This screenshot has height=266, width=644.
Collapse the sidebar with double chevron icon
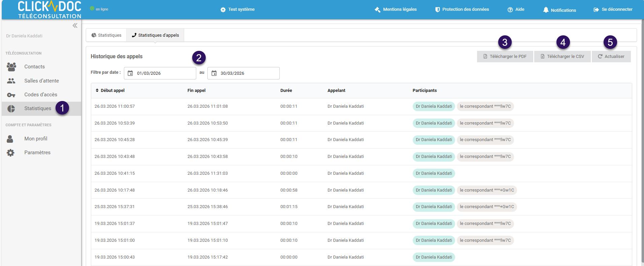tap(75, 26)
